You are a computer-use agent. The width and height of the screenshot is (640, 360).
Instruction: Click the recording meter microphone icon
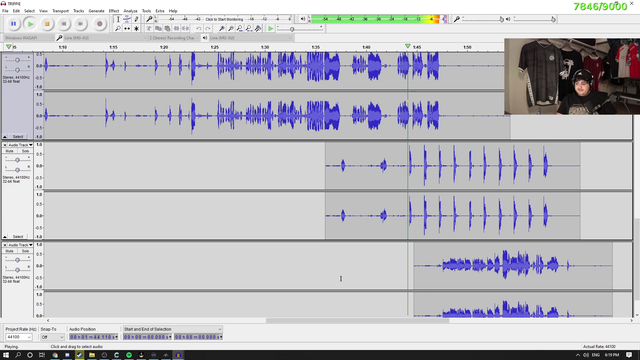pyautogui.click(x=149, y=19)
